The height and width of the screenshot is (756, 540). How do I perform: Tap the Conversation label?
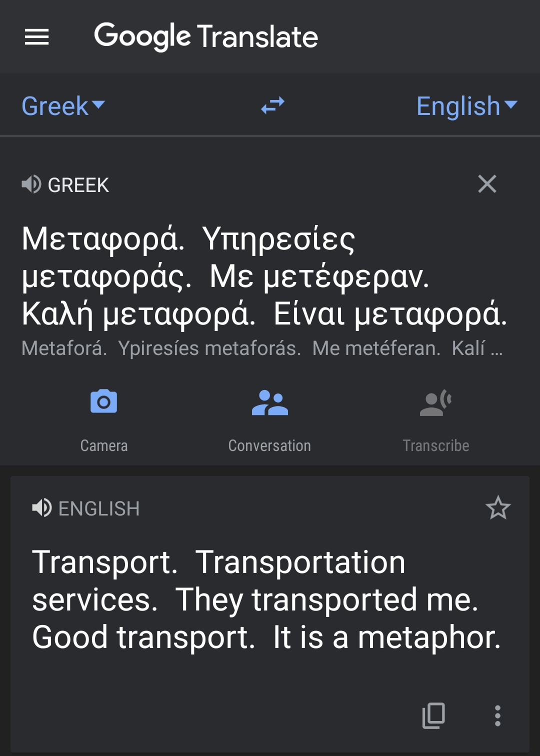269,445
